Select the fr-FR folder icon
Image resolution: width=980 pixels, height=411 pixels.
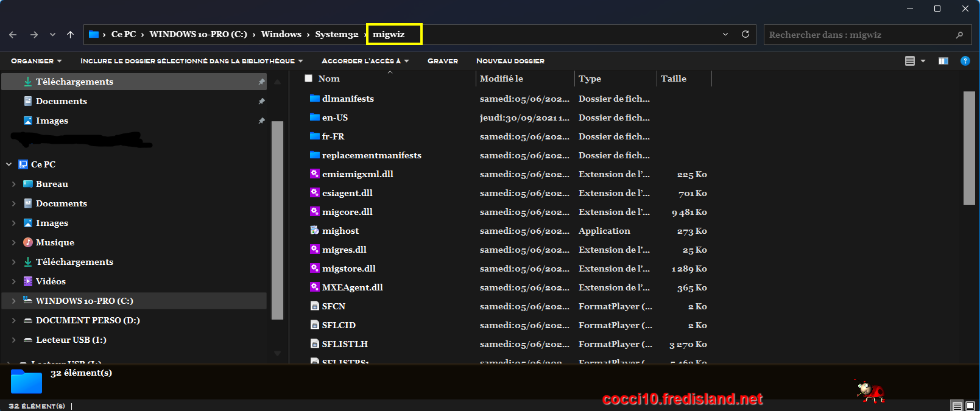(x=315, y=136)
